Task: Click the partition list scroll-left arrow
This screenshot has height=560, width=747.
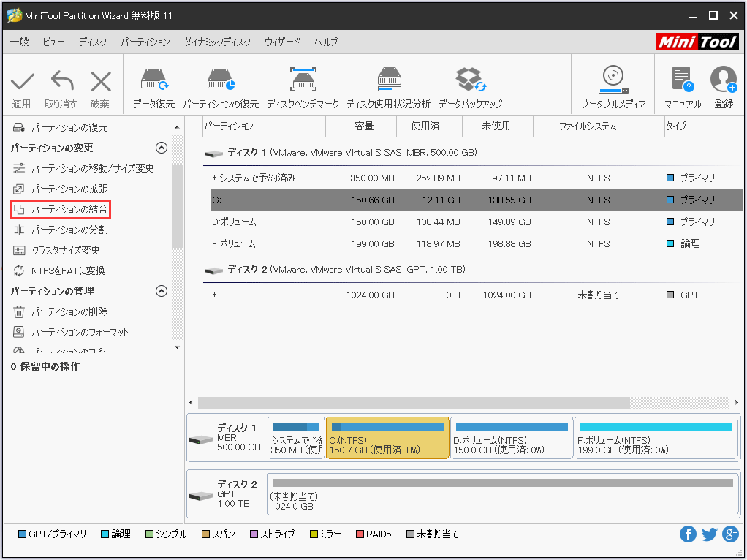Action: 191,403
